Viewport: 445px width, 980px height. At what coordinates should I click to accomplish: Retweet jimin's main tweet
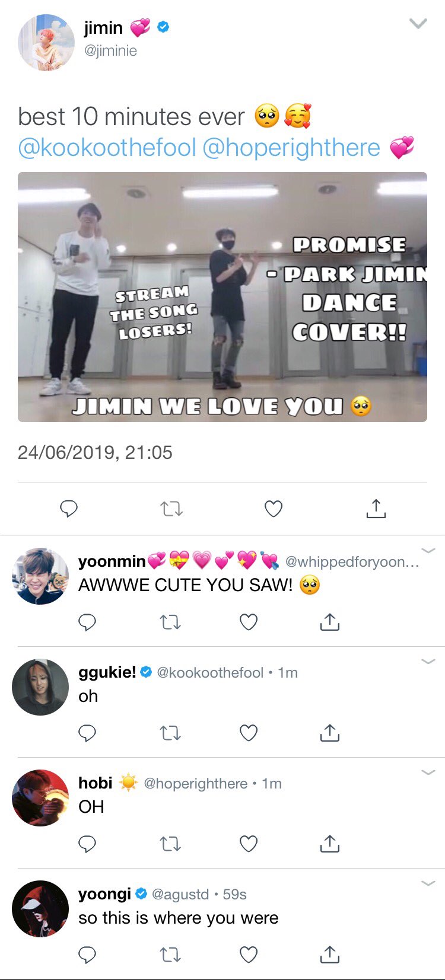(171, 509)
